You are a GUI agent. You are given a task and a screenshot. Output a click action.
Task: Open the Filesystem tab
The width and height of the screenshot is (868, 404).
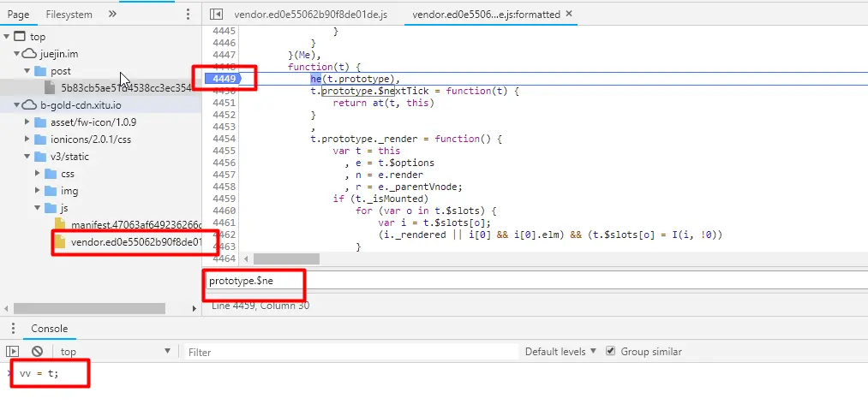pyautogui.click(x=69, y=15)
